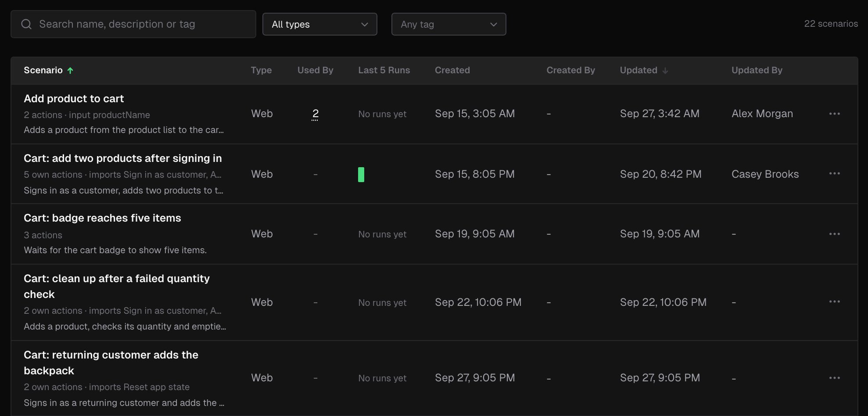868x416 pixels.
Task: Open more options for Cart: returning customer adds the backpack
Action: click(x=835, y=378)
